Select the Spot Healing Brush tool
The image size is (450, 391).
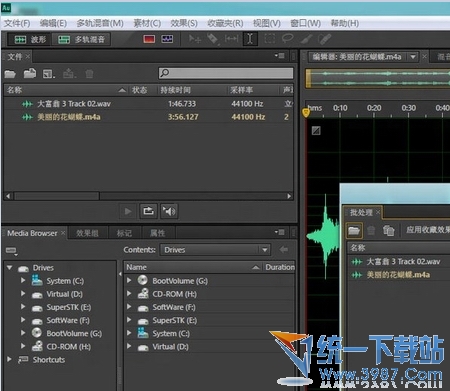coord(324,39)
